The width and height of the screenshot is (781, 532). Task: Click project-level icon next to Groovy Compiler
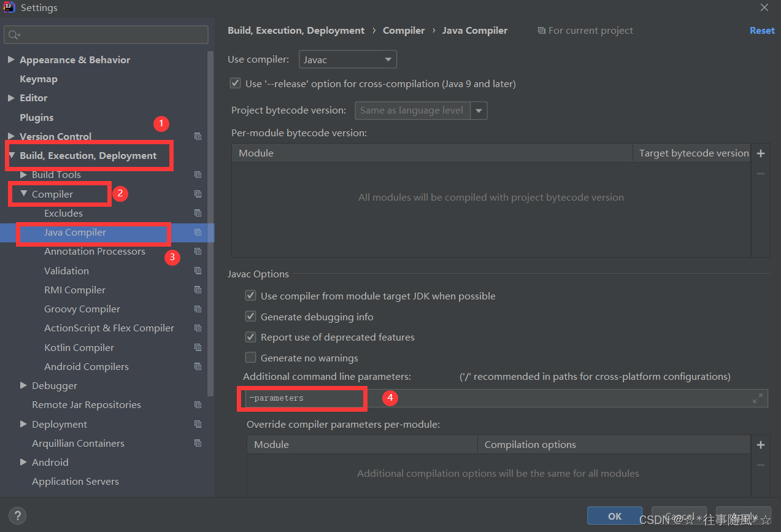(198, 309)
